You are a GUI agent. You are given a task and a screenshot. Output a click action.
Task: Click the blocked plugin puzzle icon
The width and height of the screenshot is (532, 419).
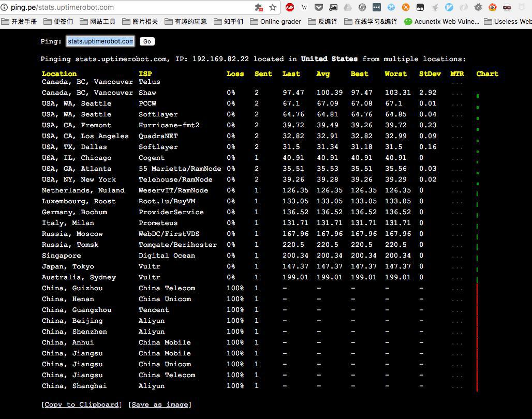[x=259, y=7]
